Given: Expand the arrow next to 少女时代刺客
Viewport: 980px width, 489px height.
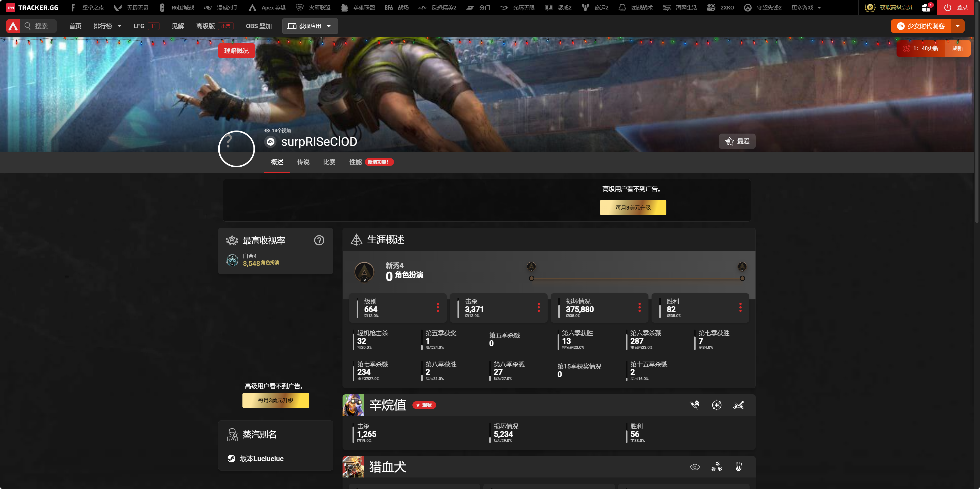Looking at the screenshot, I should (x=957, y=26).
